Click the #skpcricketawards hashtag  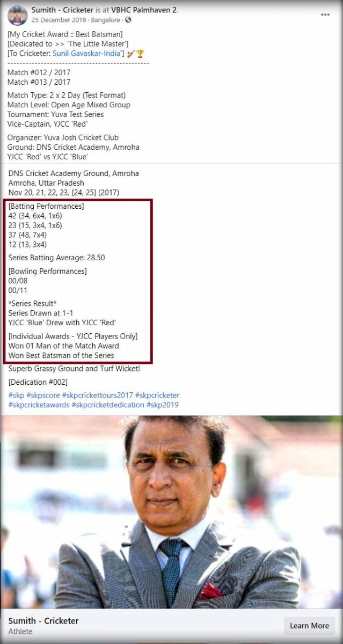[x=39, y=405]
